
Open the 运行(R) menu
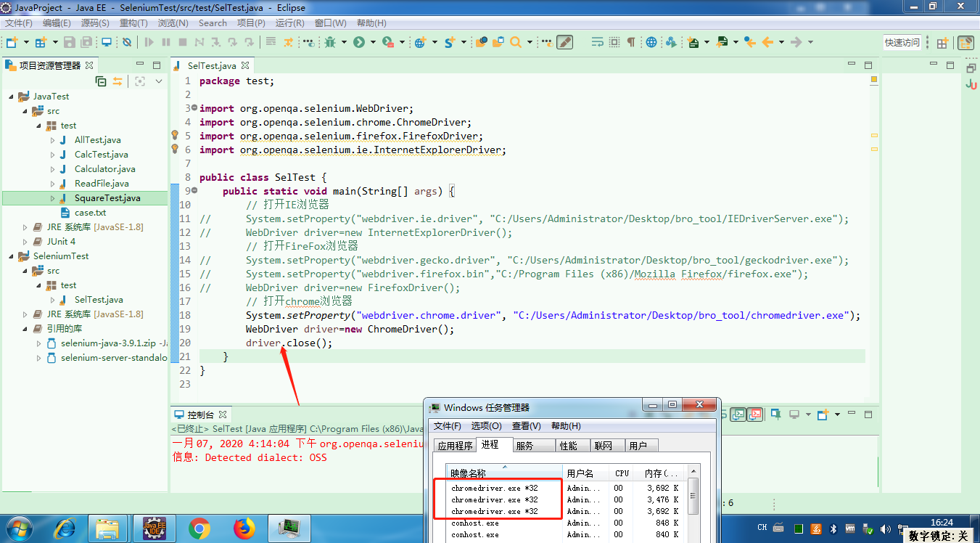click(x=289, y=23)
